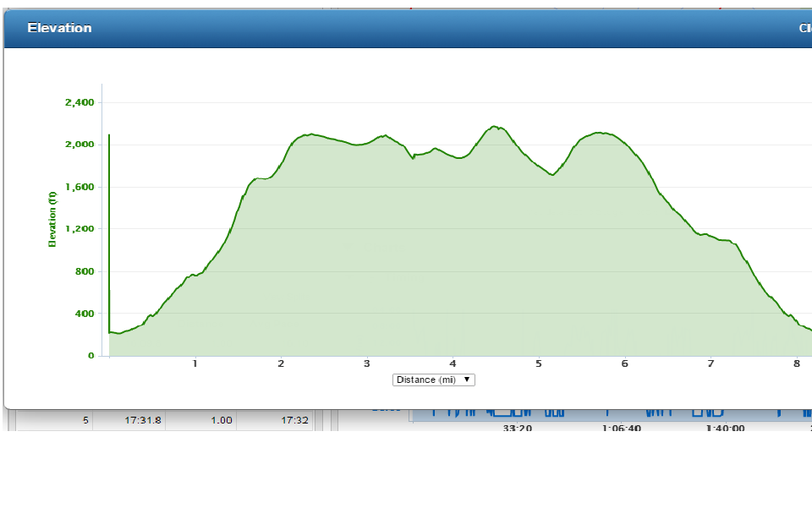Screen dimensions: 812x519
Task: Select the 17:31.8 cell in background table
Action: click(143, 420)
